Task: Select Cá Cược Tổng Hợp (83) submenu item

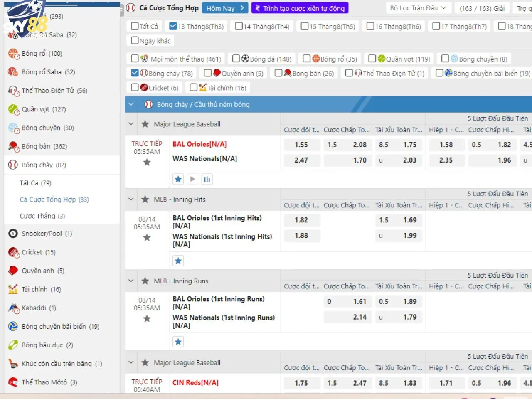Action: tap(54, 199)
